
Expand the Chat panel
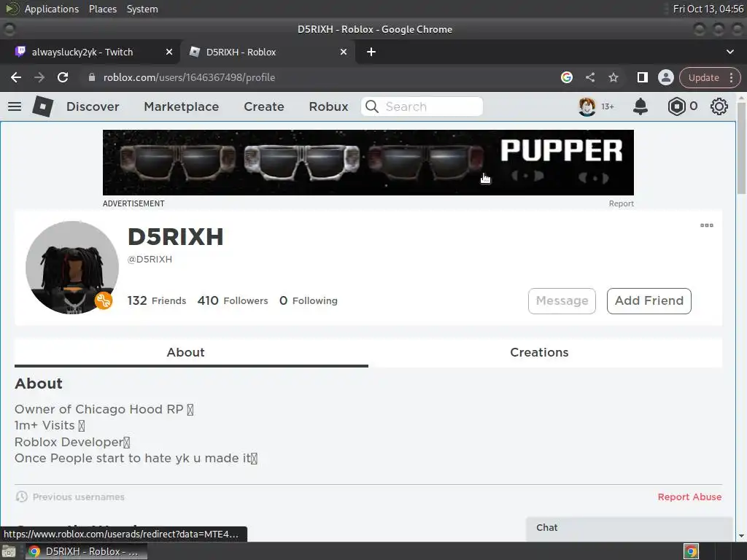[629, 528]
